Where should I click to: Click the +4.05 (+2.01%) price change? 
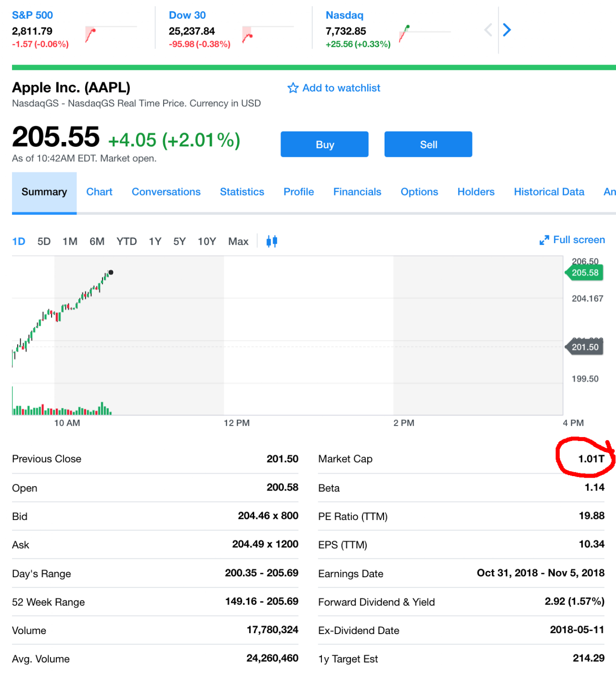click(x=174, y=140)
